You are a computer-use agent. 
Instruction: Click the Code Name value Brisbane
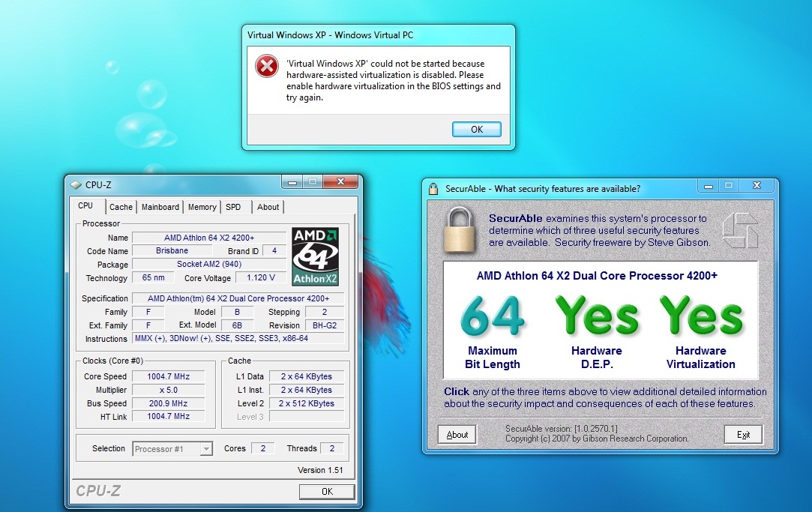172,250
